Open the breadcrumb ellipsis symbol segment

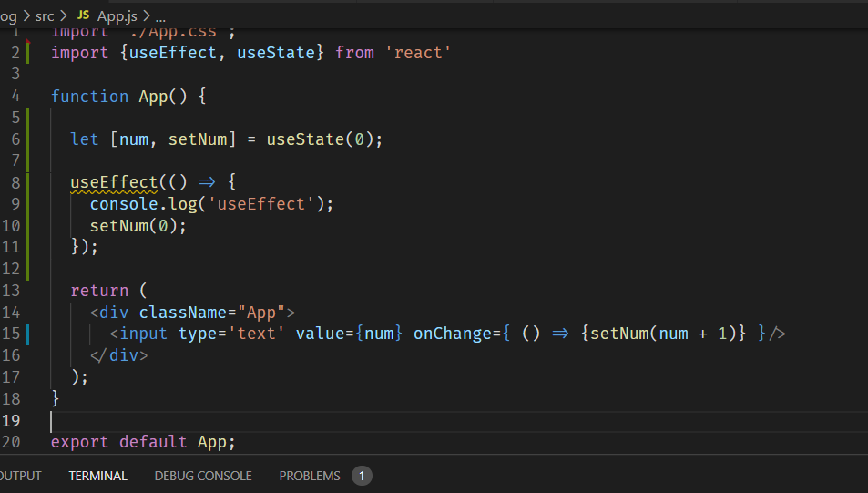click(x=160, y=17)
